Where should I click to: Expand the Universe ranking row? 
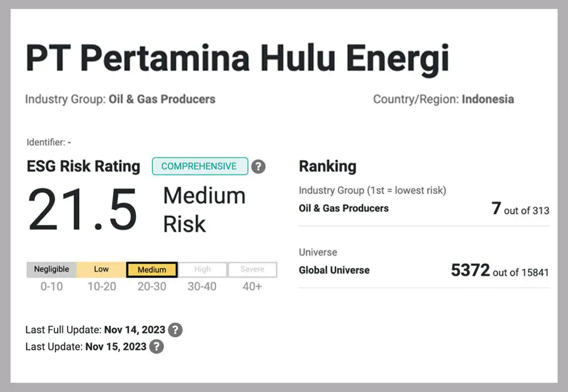[317, 252]
